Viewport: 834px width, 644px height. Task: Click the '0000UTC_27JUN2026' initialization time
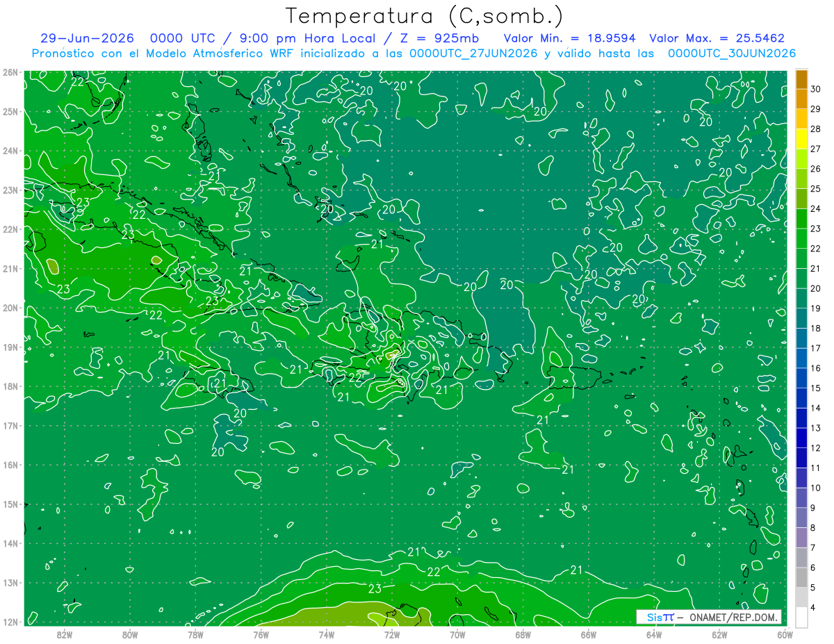point(473,53)
